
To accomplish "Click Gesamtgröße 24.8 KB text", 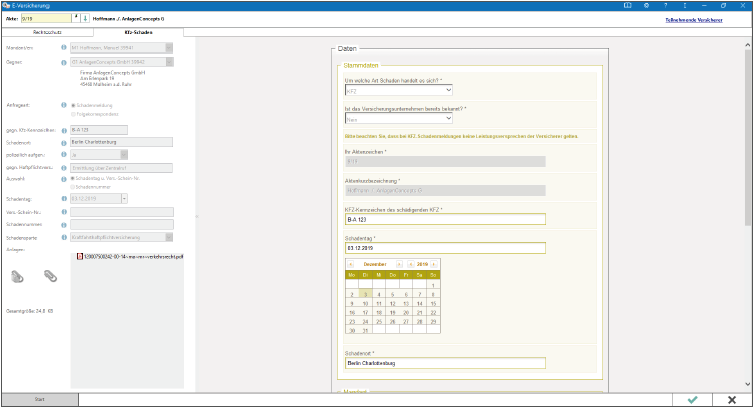I will pos(29,311).
